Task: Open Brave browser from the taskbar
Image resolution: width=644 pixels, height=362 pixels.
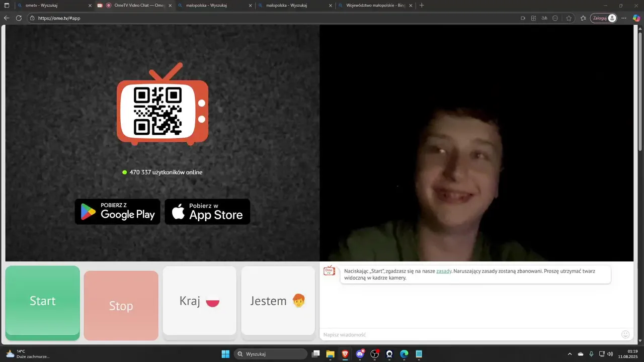Action: [345, 354]
